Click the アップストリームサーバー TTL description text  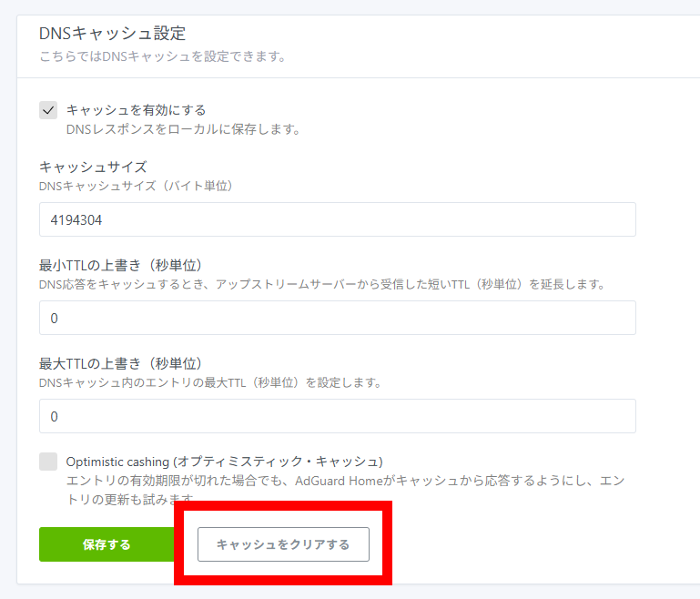[x=322, y=284]
